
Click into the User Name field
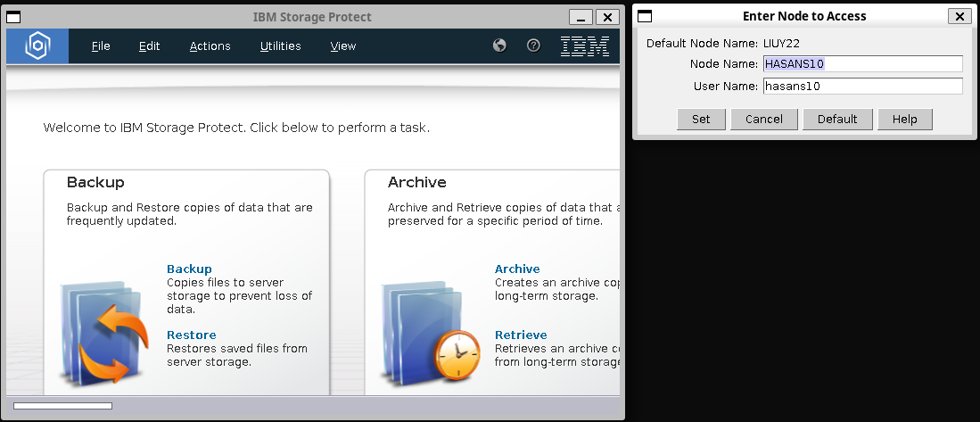pos(863,87)
